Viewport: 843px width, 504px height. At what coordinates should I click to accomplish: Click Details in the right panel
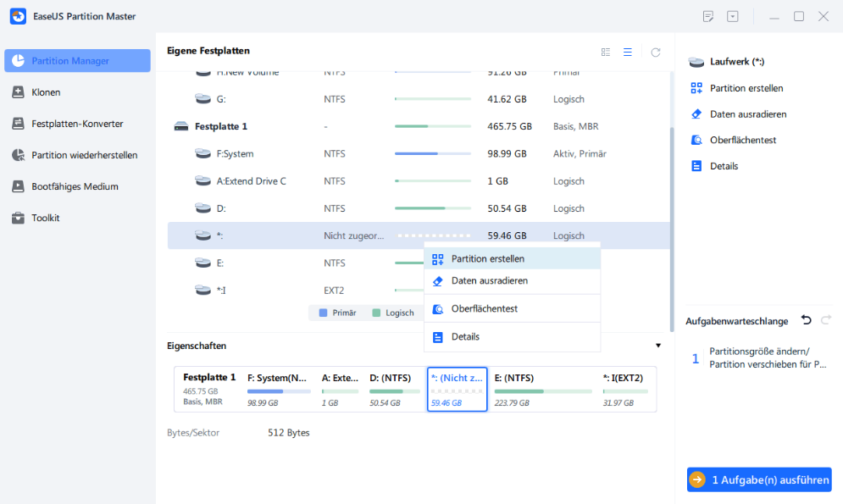click(x=724, y=166)
